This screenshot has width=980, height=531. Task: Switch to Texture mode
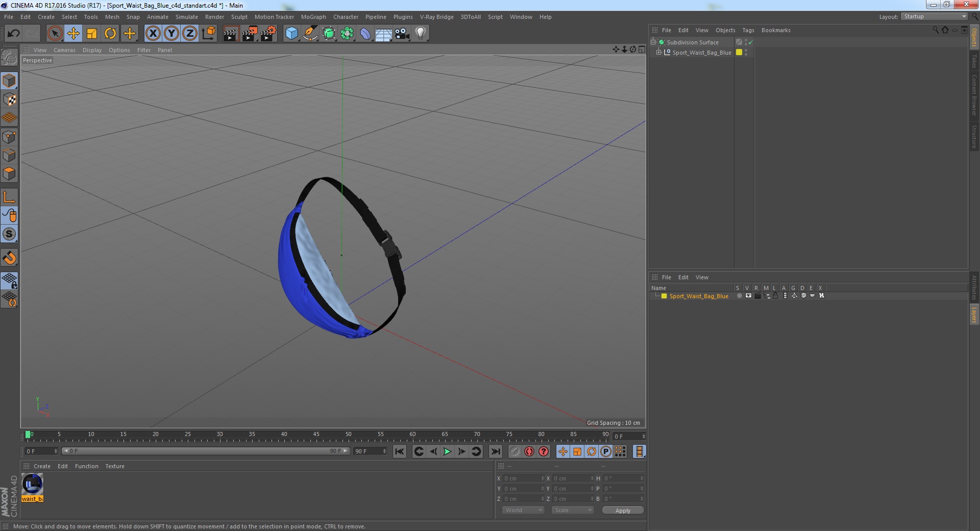(9, 100)
